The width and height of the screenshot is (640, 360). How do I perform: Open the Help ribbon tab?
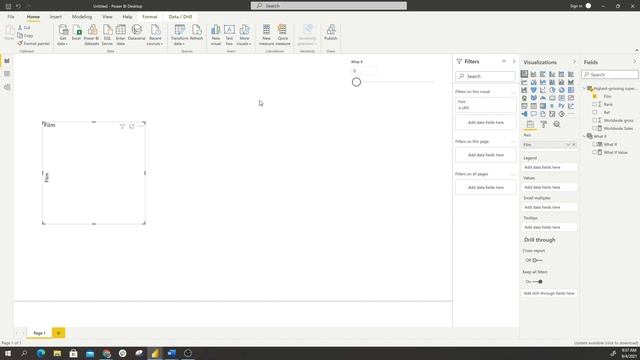tap(127, 17)
